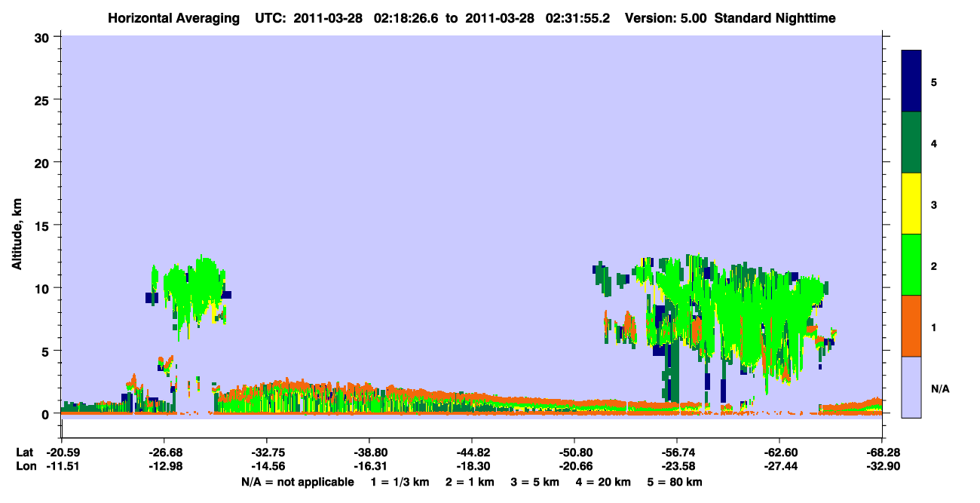Viewport: 980px width, 503px height.
Task: Click the 15 altitude tick label
Action: pyautogui.click(x=43, y=225)
